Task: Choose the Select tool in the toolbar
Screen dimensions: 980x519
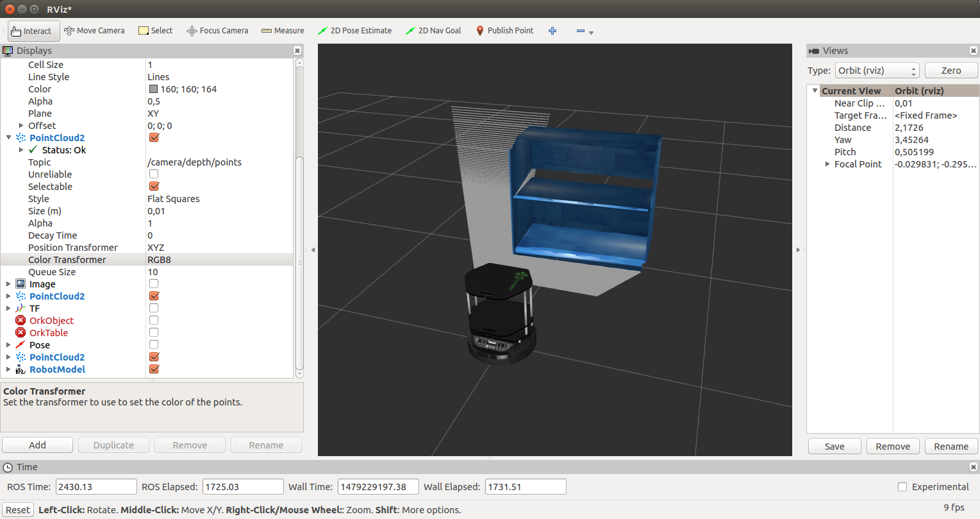Action: (x=156, y=31)
